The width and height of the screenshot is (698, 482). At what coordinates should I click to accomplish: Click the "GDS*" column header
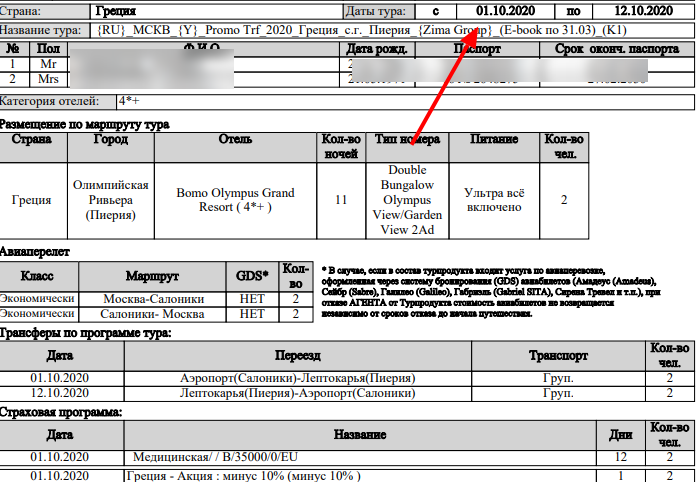(x=252, y=276)
